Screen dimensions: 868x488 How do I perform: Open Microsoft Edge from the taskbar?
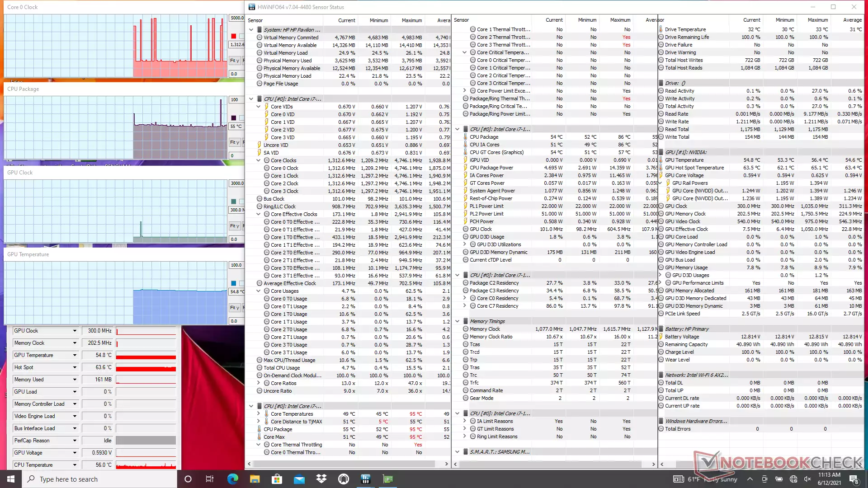coord(232,479)
